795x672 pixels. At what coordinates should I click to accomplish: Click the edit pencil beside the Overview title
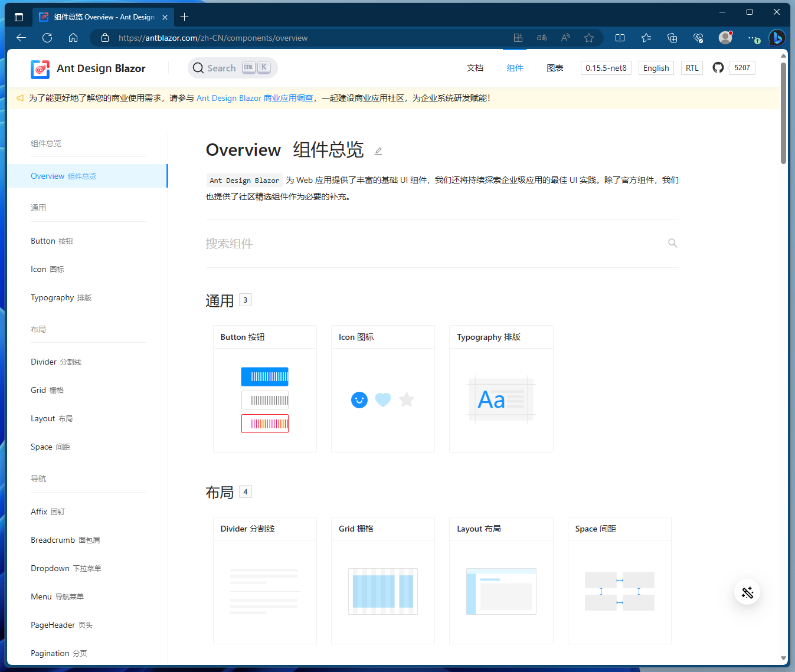pos(378,151)
